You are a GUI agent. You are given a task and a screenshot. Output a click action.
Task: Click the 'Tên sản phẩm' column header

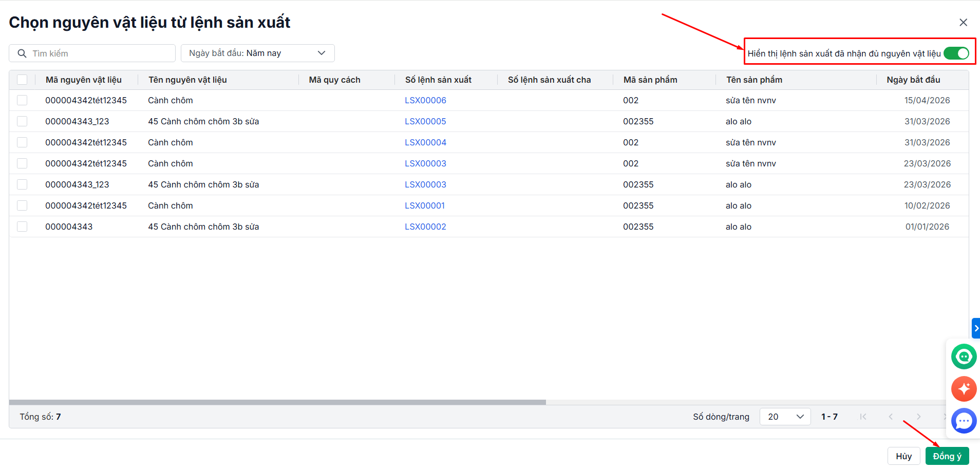754,80
